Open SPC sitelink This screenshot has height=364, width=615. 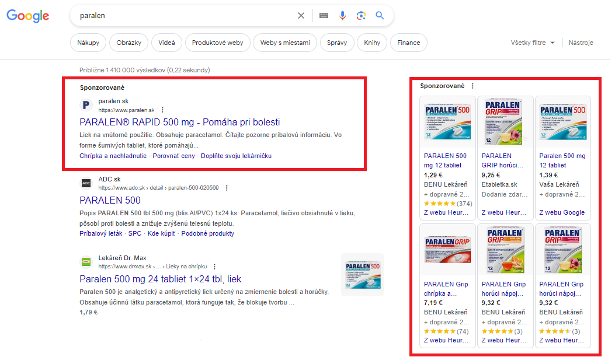click(x=135, y=233)
